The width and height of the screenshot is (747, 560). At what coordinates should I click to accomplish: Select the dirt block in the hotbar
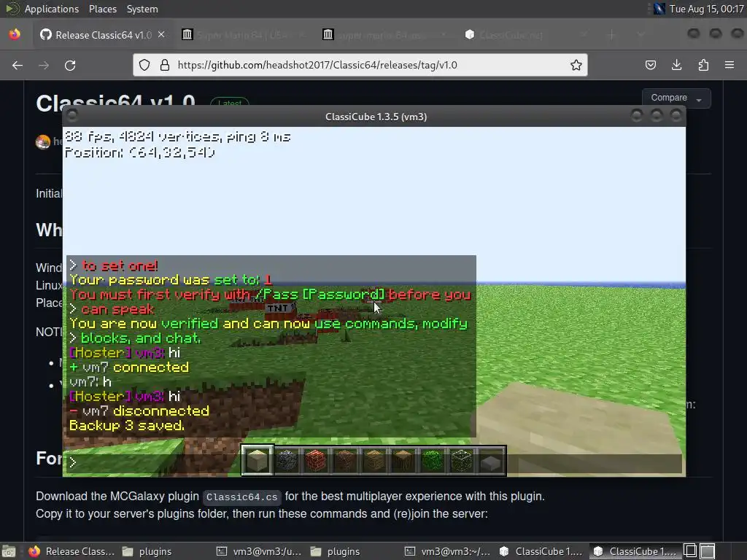(345, 461)
